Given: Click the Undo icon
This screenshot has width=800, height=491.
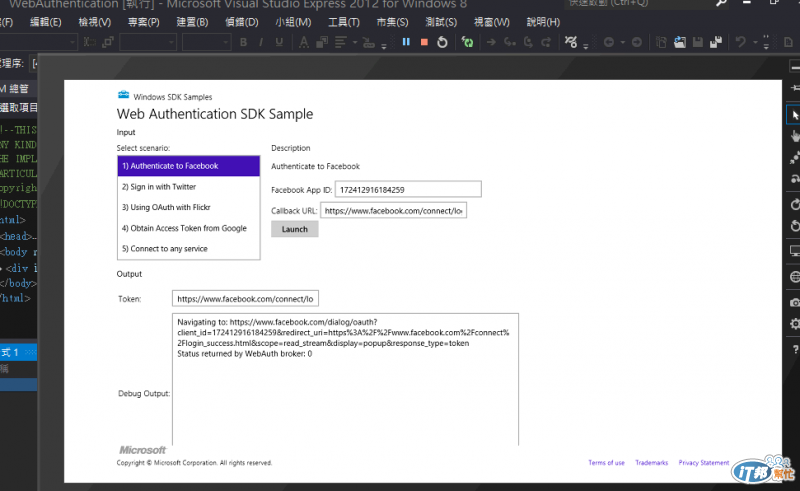Looking at the screenshot, I should click(x=740, y=42).
